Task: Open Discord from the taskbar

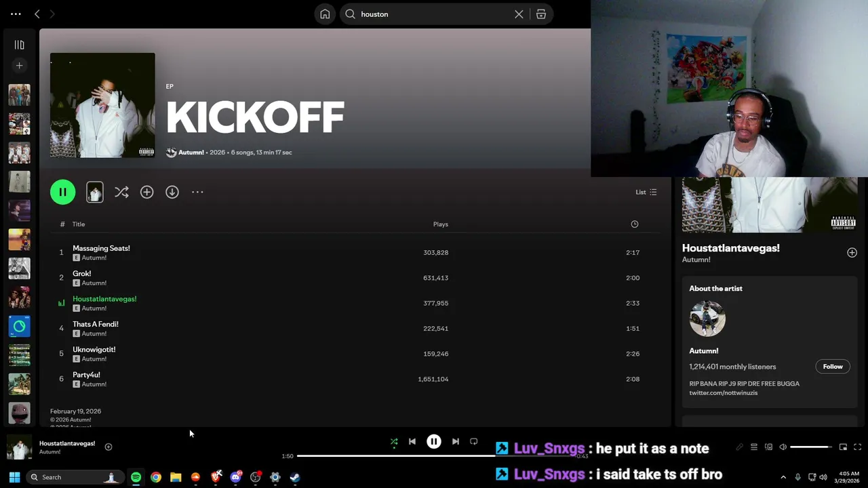Action: (x=235, y=477)
